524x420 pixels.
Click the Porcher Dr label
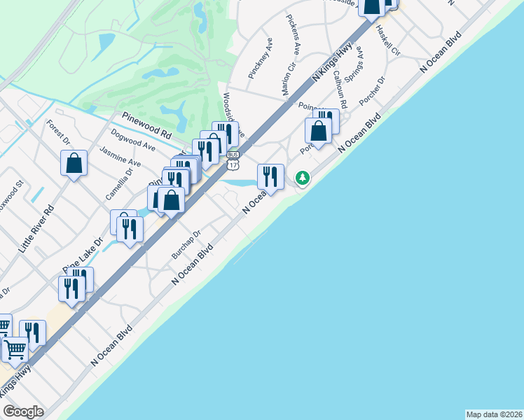372,91
